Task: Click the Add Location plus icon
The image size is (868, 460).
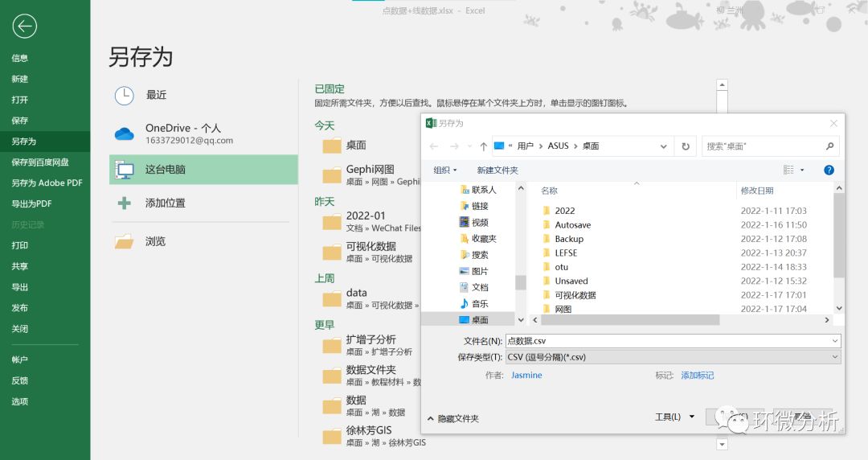Action: click(x=124, y=203)
